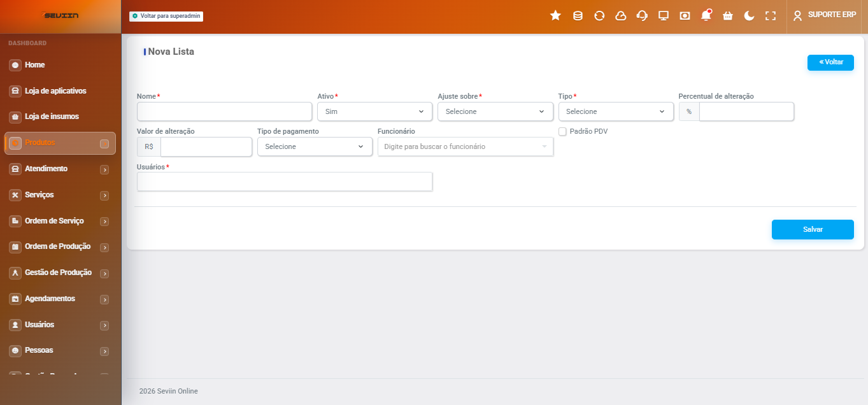
Task: Click the sync refresh icon
Action: coord(599,15)
